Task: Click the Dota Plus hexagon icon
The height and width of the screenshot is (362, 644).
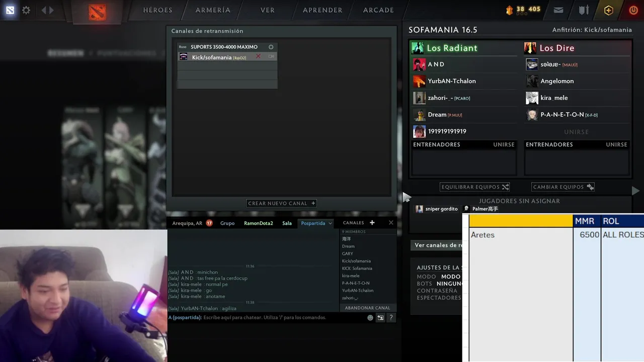Action: (609, 10)
